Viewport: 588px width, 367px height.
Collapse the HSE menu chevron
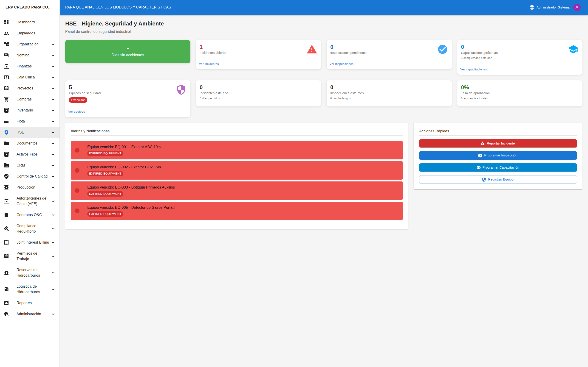[x=53, y=132]
